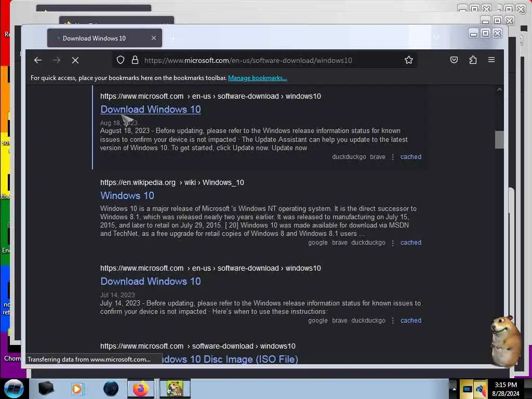
Task: Open a new tab with the plus button
Action: [172, 38]
